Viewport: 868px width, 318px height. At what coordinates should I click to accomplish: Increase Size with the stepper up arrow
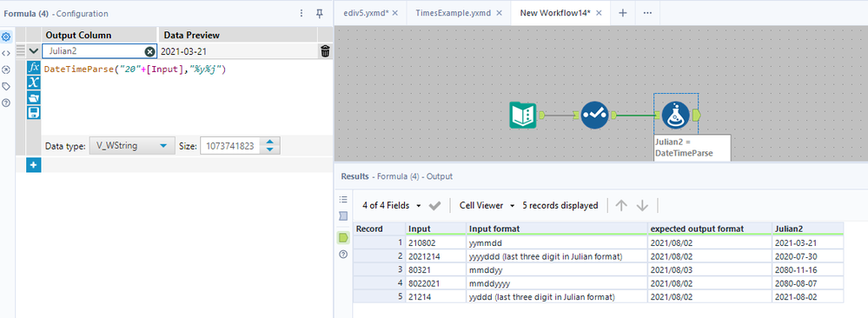[269, 142]
